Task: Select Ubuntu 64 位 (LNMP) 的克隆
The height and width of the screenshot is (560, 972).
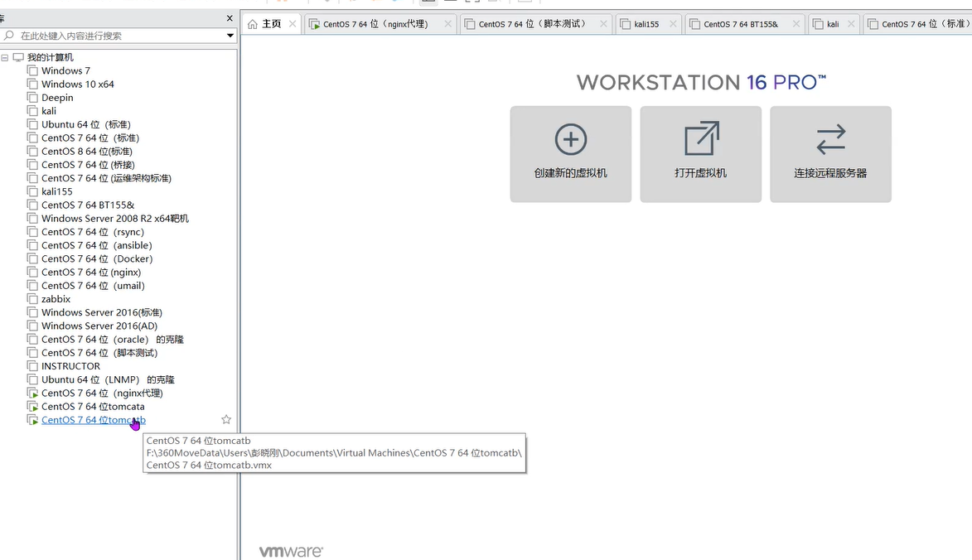Action: [x=108, y=379]
